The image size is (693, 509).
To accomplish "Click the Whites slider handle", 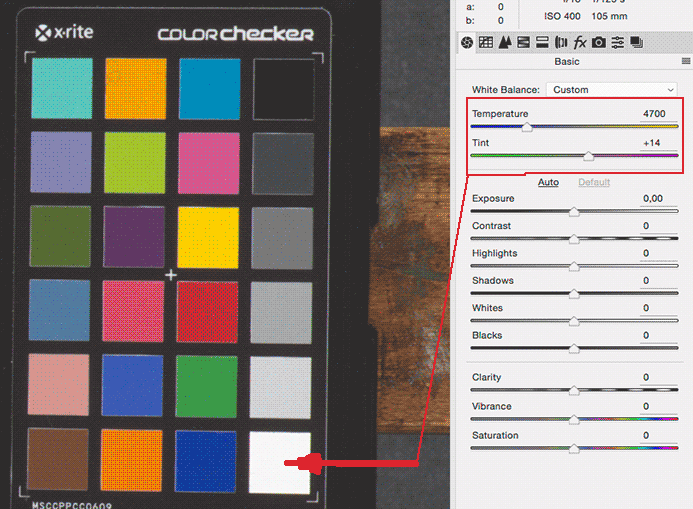I will [x=574, y=321].
